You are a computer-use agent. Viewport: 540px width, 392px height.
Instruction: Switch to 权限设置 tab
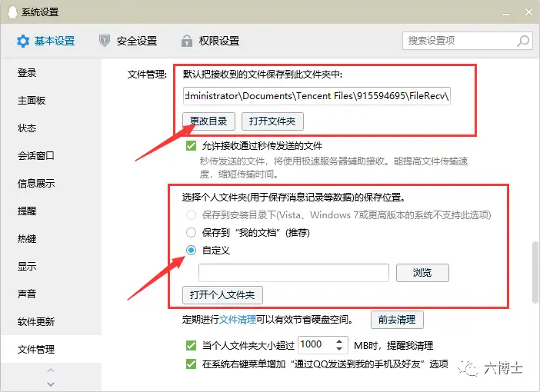[x=211, y=41]
